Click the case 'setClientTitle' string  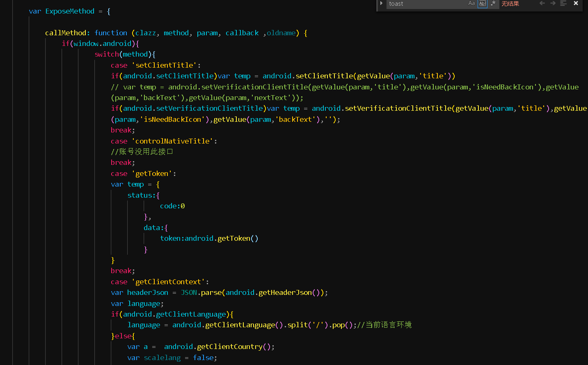coord(164,65)
